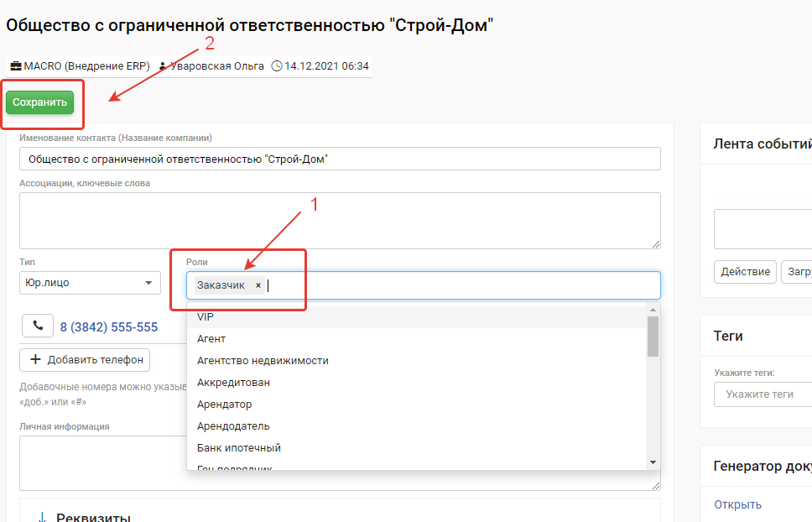Screen dimensions: 812x522
Task: Select Арендатор from the dropdown
Action: click(x=224, y=405)
